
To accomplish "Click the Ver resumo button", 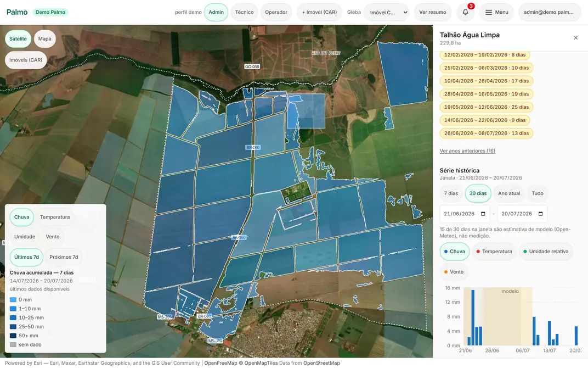I will (x=432, y=12).
